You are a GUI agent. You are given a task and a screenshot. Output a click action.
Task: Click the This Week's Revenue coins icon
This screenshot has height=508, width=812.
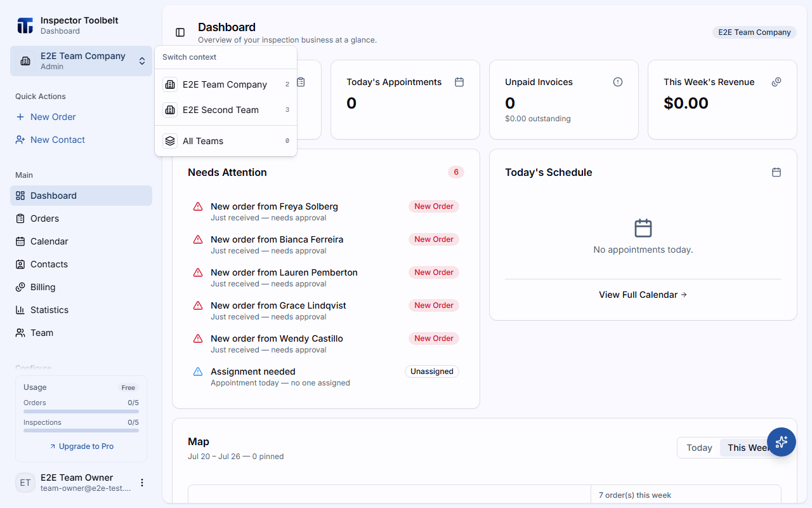[x=776, y=82]
